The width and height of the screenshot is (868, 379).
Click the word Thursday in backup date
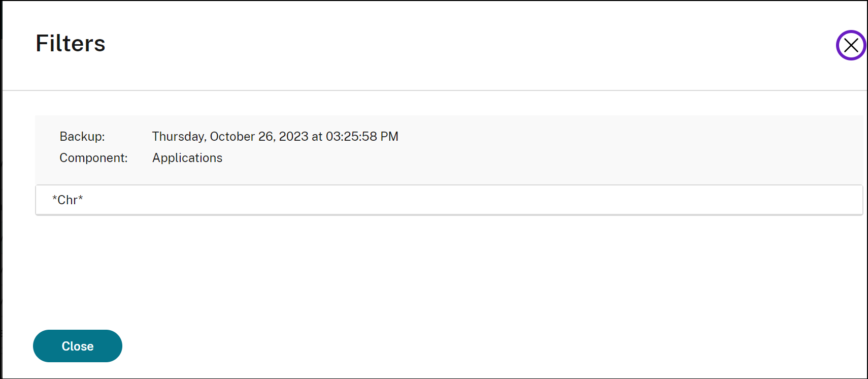178,137
